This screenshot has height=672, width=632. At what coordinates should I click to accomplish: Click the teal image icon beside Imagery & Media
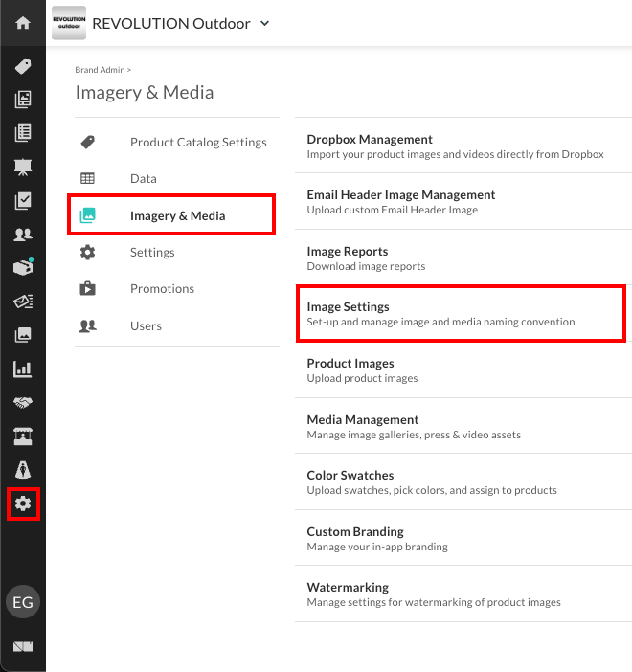pyautogui.click(x=87, y=215)
